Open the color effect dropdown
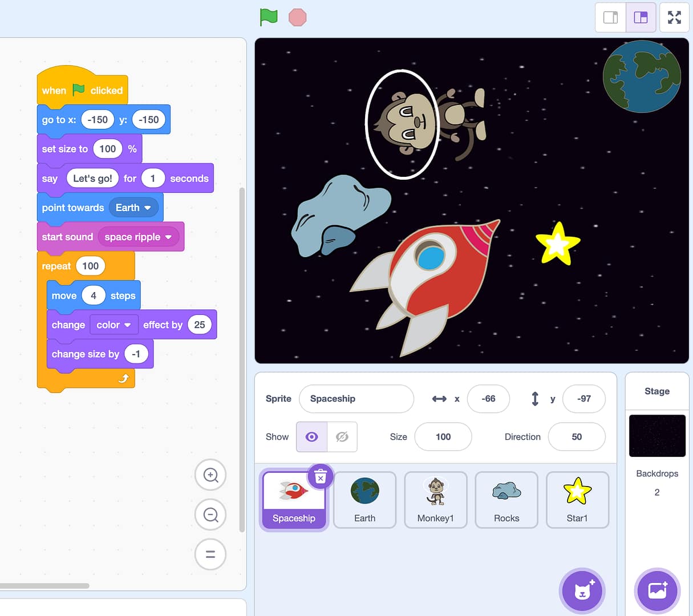This screenshot has height=616, width=693. click(114, 325)
